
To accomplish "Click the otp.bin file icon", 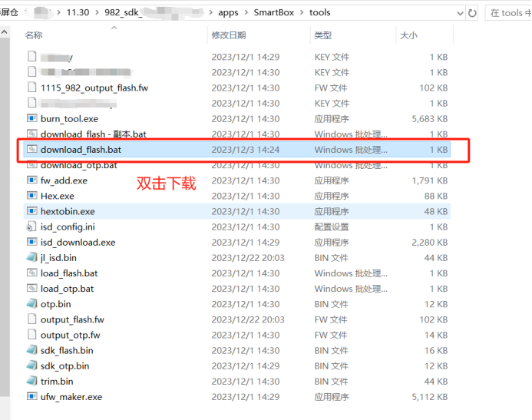I will click(x=32, y=303).
